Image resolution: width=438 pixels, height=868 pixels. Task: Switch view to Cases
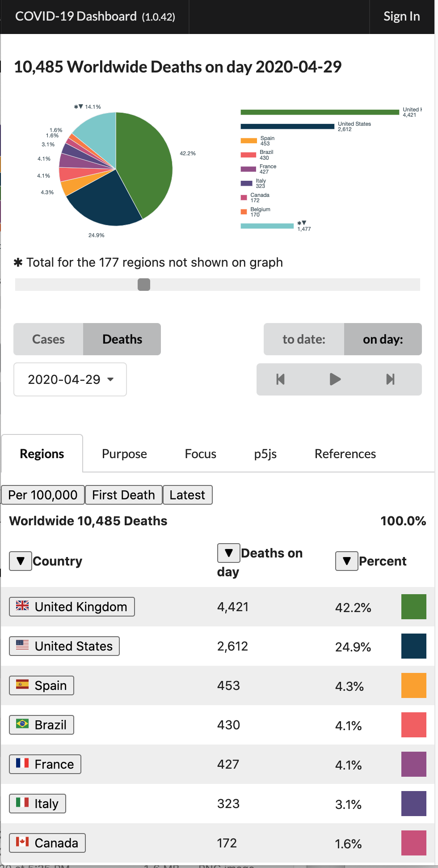[48, 339]
